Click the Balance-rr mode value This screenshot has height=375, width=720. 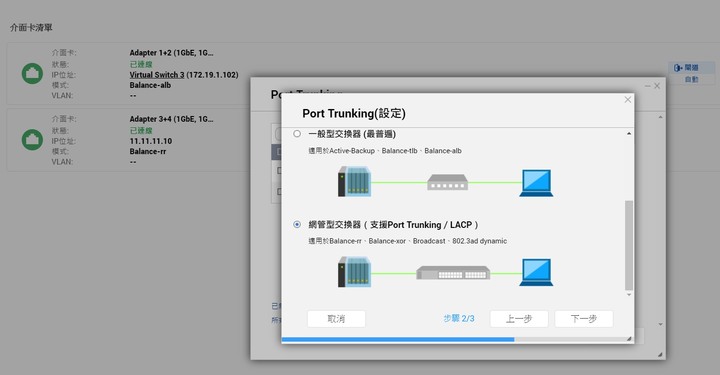(147, 151)
